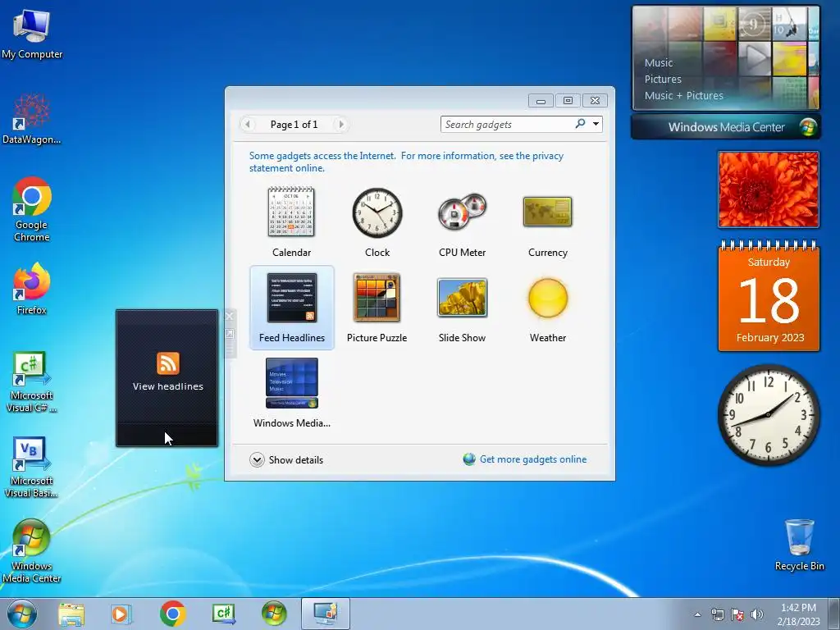Screen dimensions: 840x630
Task: Open Visual C# from the taskbar
Action: click(x=223, y=614)
